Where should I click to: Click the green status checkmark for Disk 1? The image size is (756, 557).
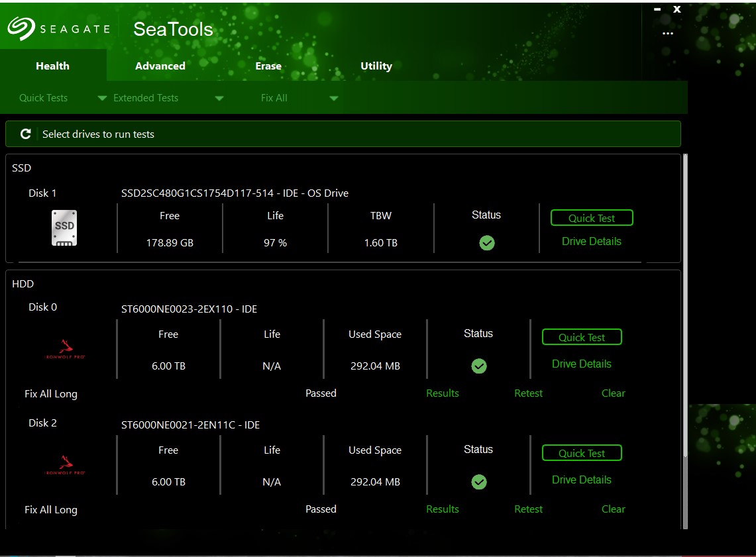[x=486, y=243]
